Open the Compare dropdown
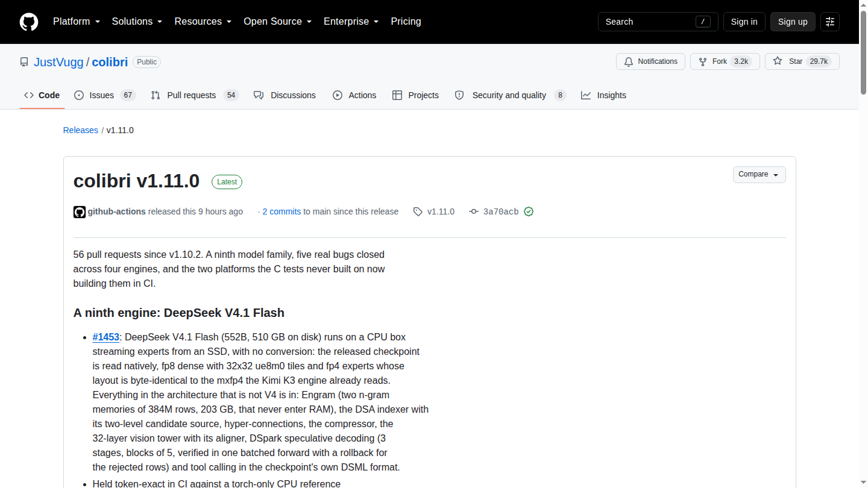The width and height of the screenshot is (868, 488). tap(759, 175)
